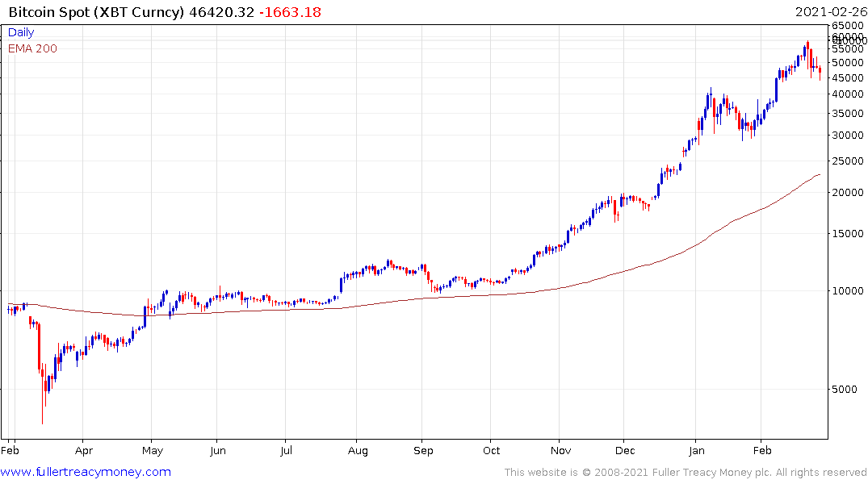Click the 40000 price axis label
The height and width of the screenshot is (484, 868).
point(848,94)
